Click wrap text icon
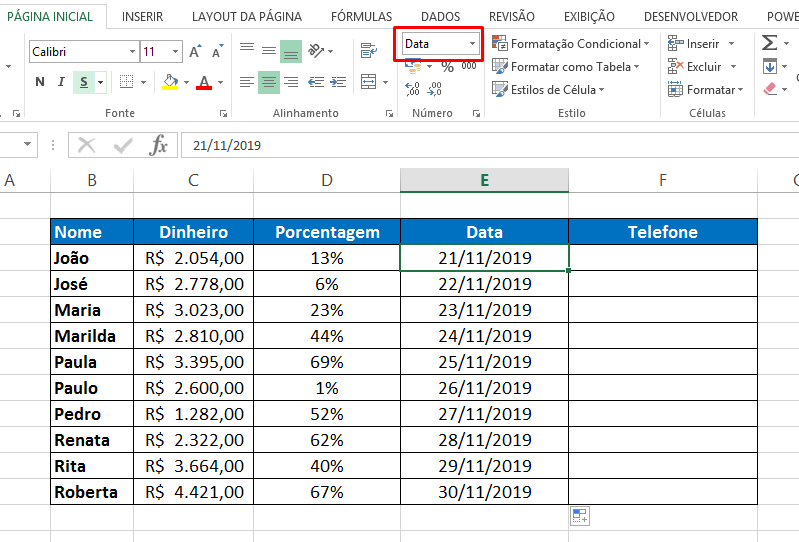Image resolution: width=799 pixels, height=542 pixels. click(x=368, y=51)
